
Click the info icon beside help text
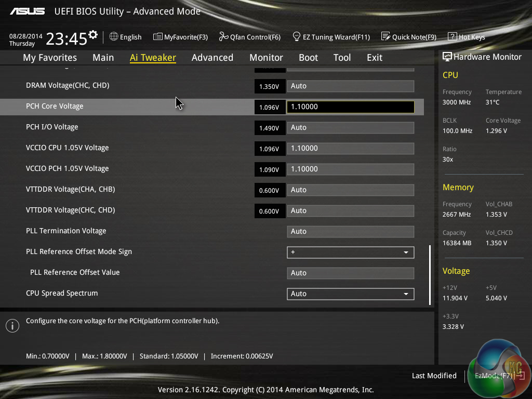[12, 326]
